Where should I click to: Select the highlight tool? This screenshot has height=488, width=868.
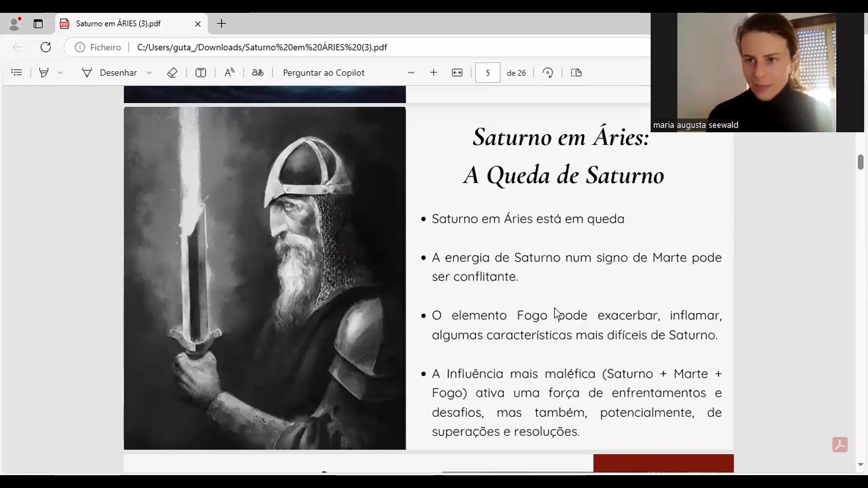(44, 73)
